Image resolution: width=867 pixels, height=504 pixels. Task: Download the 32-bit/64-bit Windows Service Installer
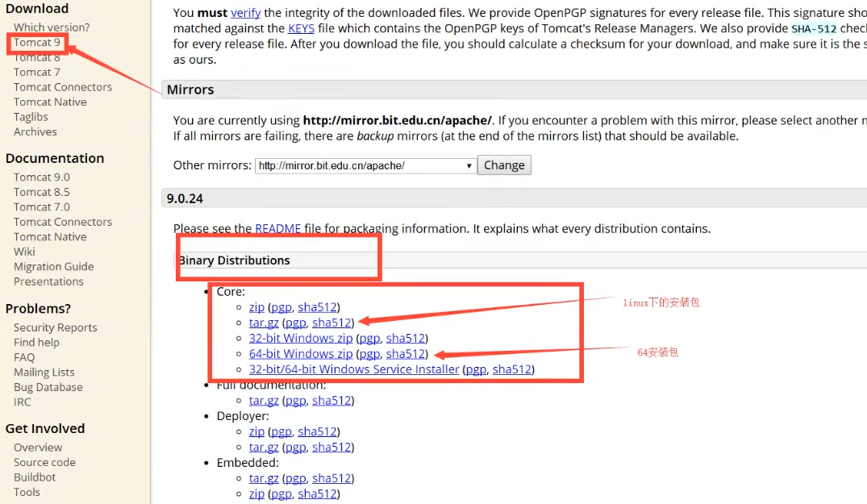(354, 369)
